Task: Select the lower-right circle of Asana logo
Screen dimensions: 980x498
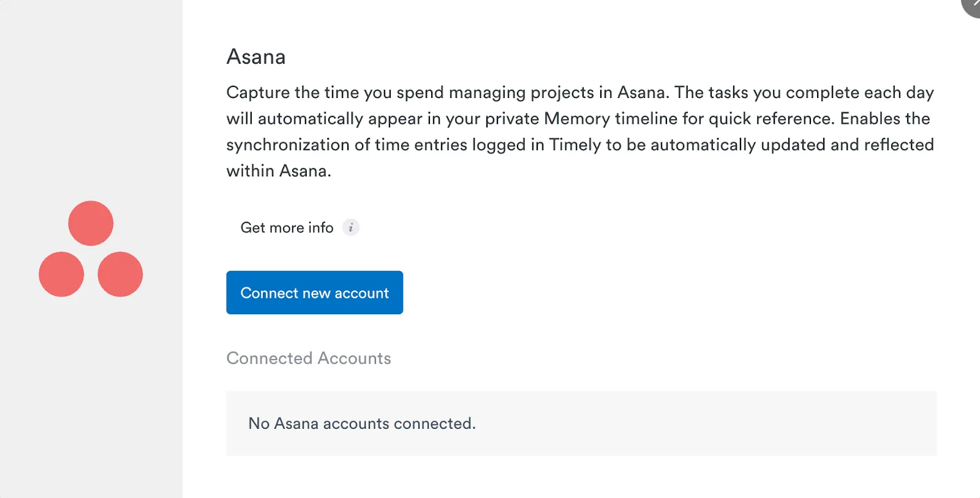Action: 120,274
